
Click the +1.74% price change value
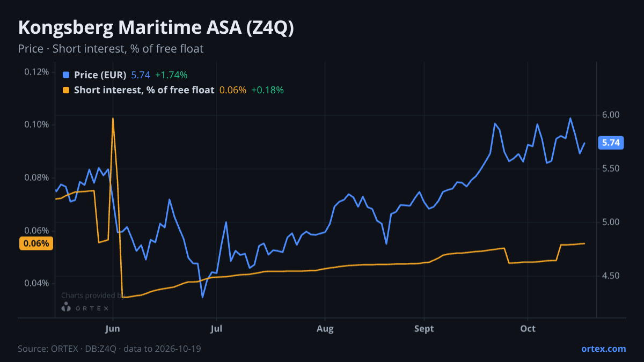click(x=171, y=75)
